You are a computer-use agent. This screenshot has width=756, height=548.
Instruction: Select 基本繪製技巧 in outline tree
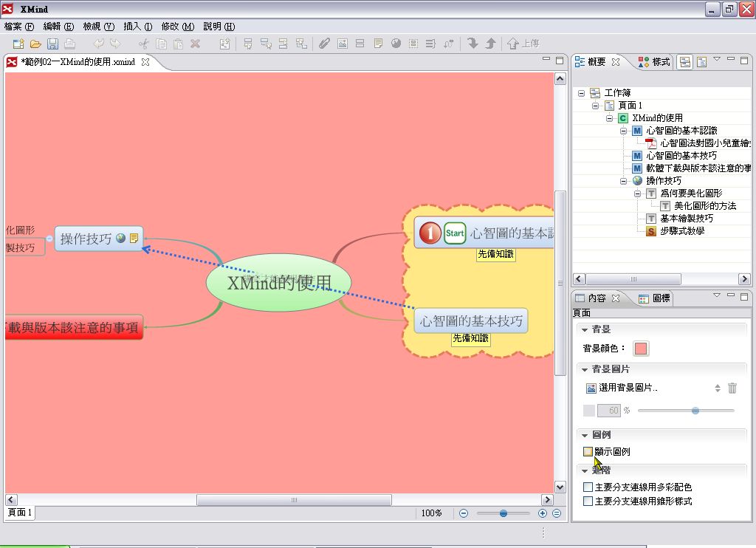coord(687,219)
